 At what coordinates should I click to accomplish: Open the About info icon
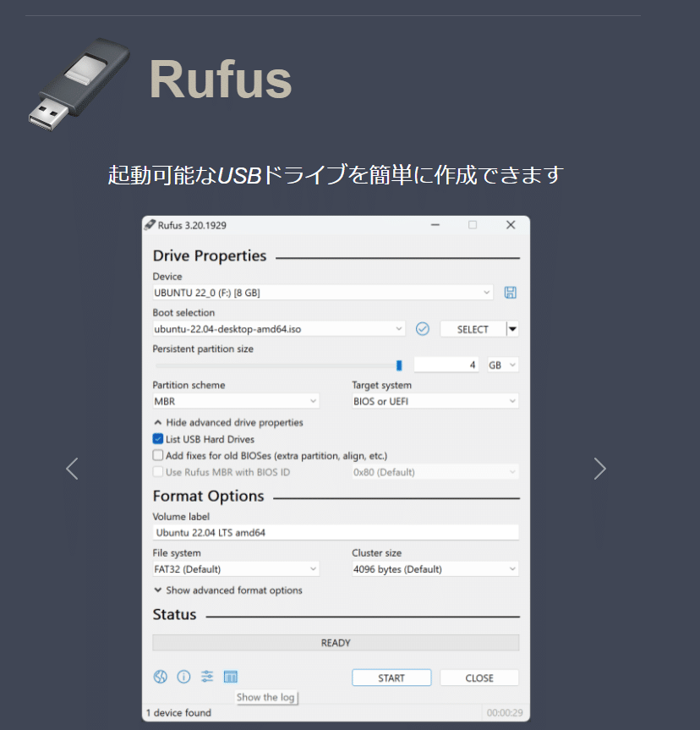pyautogui.click(x=183, y=677)
